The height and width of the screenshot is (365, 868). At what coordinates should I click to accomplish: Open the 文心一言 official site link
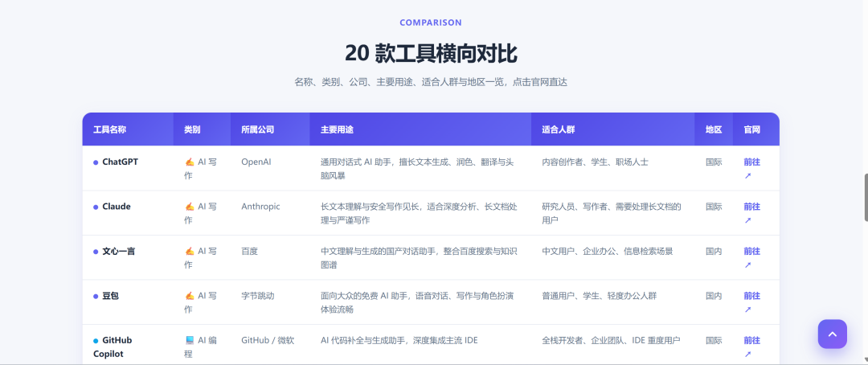tap(751, 257)
